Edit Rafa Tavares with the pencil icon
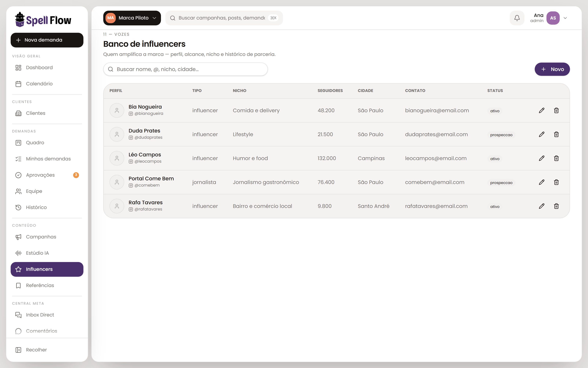This screenshot has width=588, height=368. pyautogui.click(x=542, y=206)
